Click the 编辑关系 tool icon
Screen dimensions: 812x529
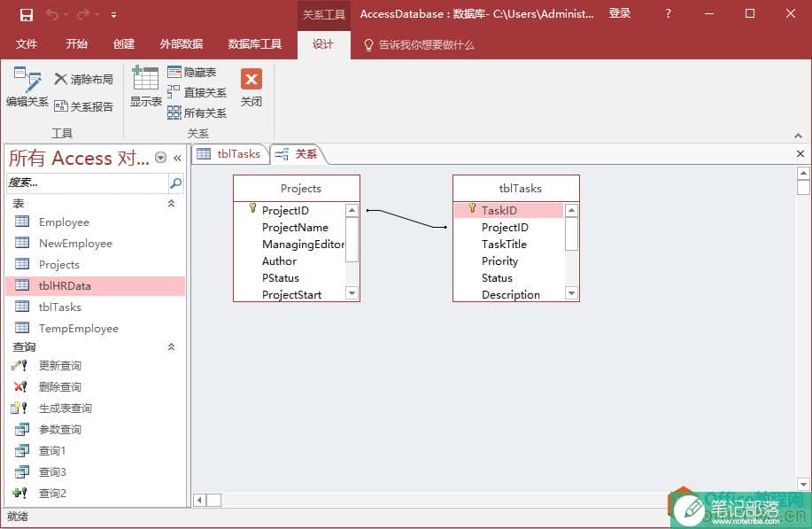[x=27, y=87]
